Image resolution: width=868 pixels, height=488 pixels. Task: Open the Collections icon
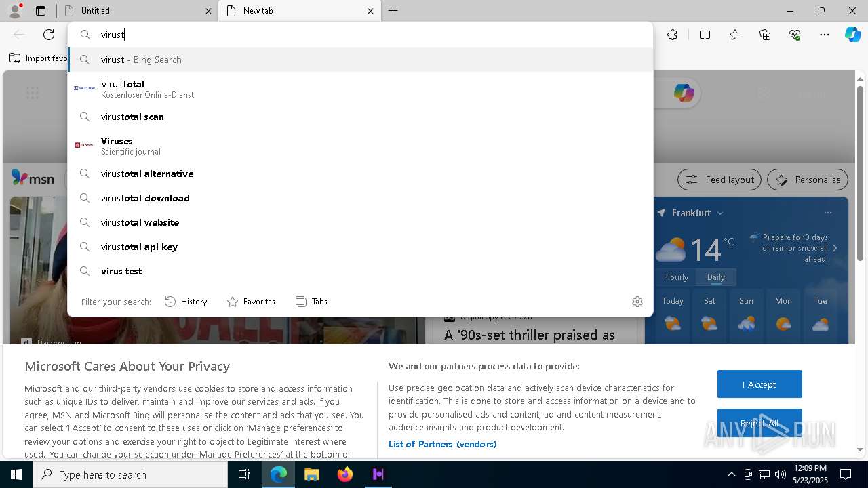pos(765,35)
